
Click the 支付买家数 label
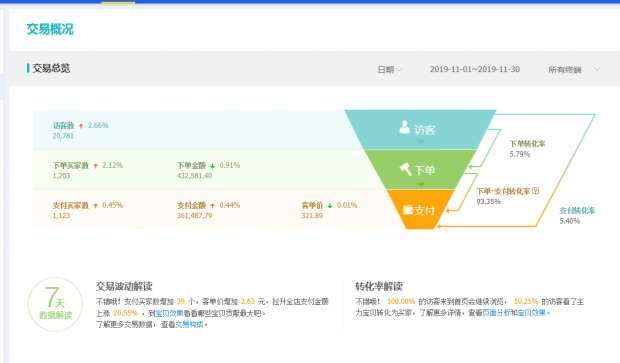[x=71, y=205]
